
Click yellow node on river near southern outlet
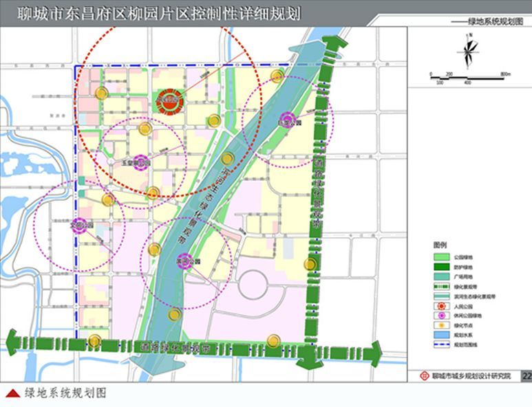(174, 315)
